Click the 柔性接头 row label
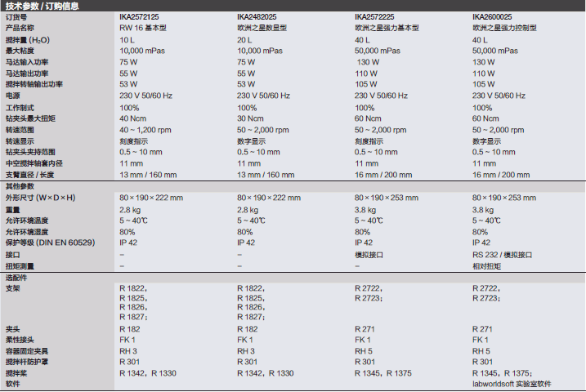This screenshot has width=586, height=392. (x=20, y=340)
